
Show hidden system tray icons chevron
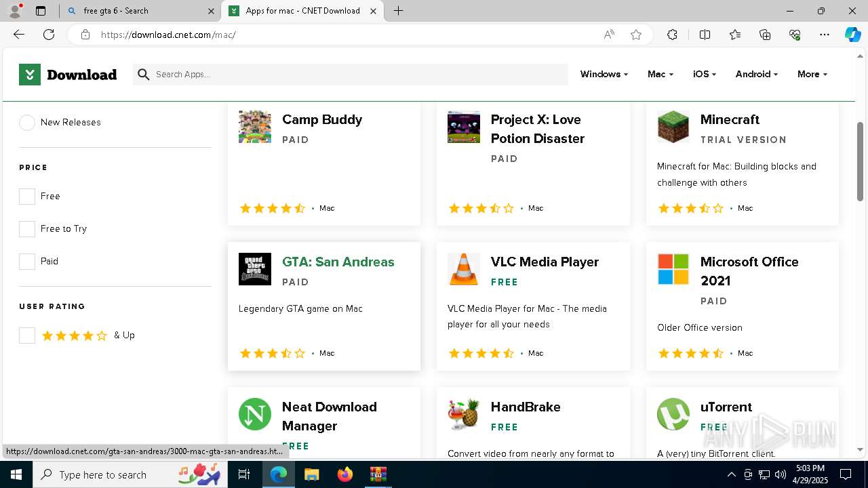coord(731,474)
